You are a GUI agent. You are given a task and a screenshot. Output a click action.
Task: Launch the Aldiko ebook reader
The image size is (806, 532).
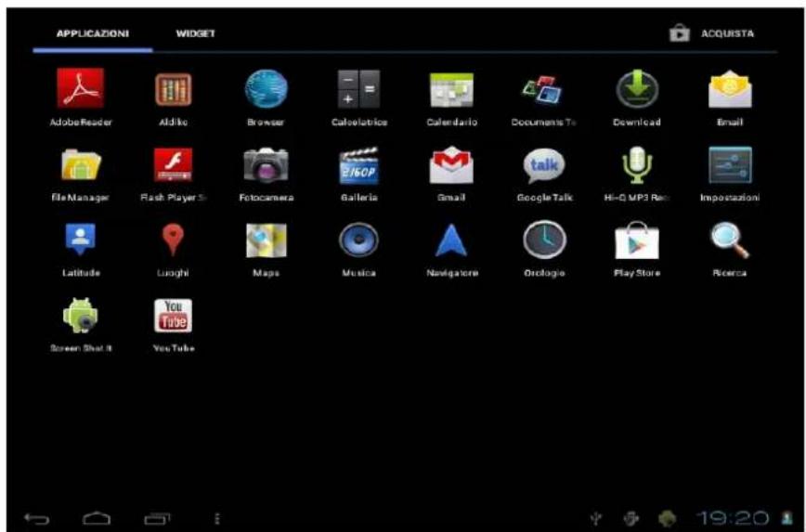click(174, 97)
